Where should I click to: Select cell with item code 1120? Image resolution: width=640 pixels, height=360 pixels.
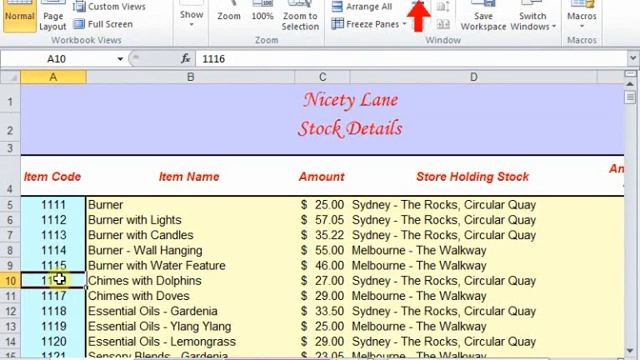click(x=53, y=341)
